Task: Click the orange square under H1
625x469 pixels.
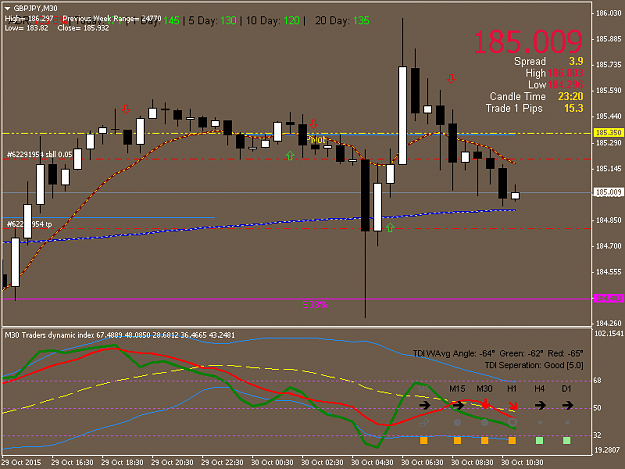Action: coord(512,440)
